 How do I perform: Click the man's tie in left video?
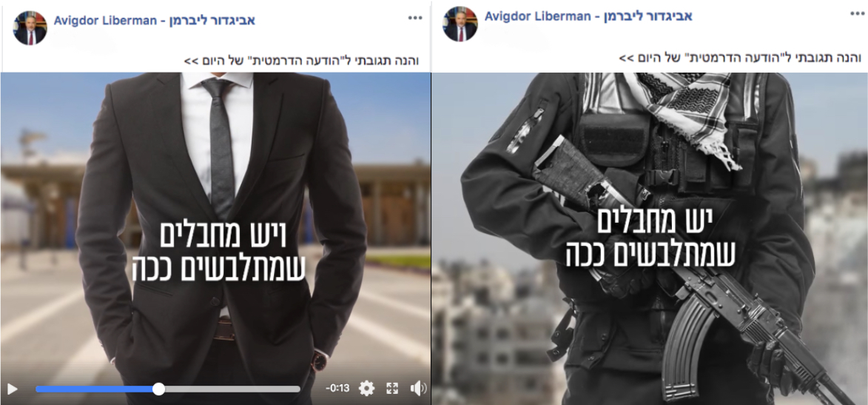pos(221,145)
